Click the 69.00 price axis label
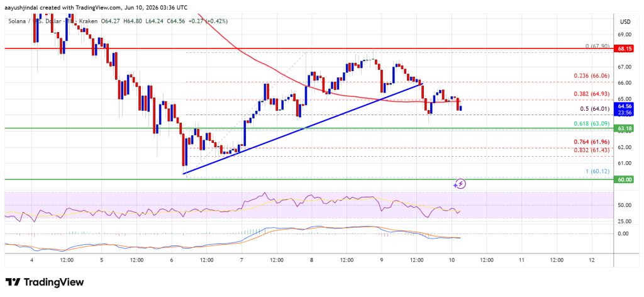This screenshot has height=297, width=644. (x=623, y=35)
